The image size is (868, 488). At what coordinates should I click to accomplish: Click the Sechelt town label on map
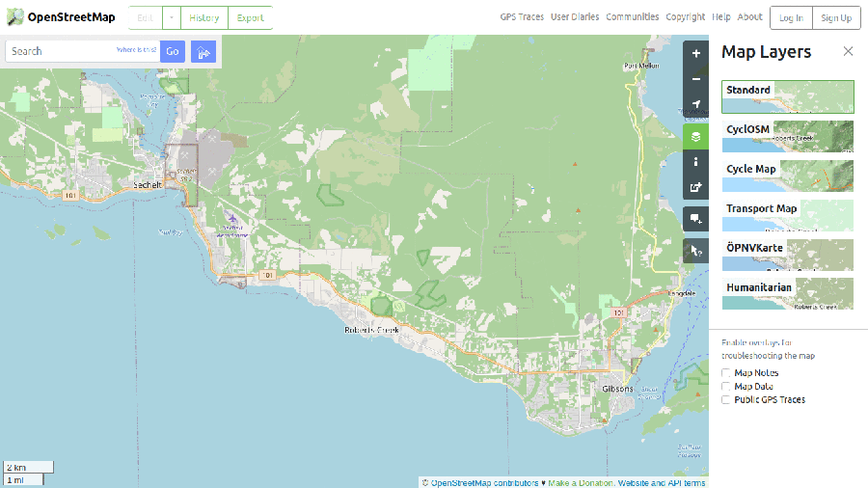[148, 185]
